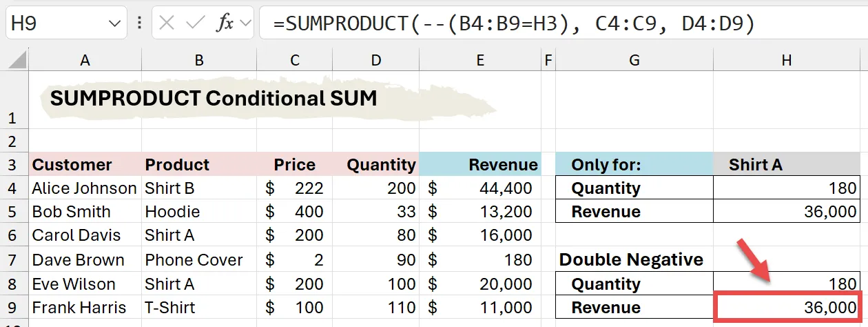Click the highlighted Revenue cell showing 36,000 in row 9
This screenshot has height=327, width=868.
pyautogui.click(x=786, y=308)
